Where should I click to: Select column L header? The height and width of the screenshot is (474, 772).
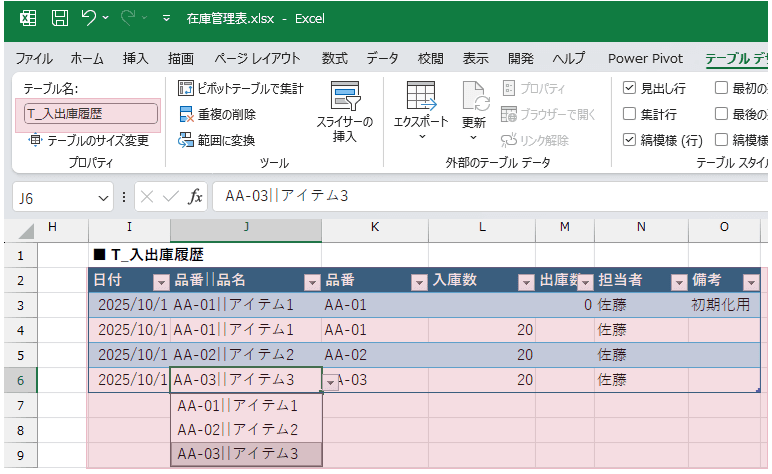(482, 227)
